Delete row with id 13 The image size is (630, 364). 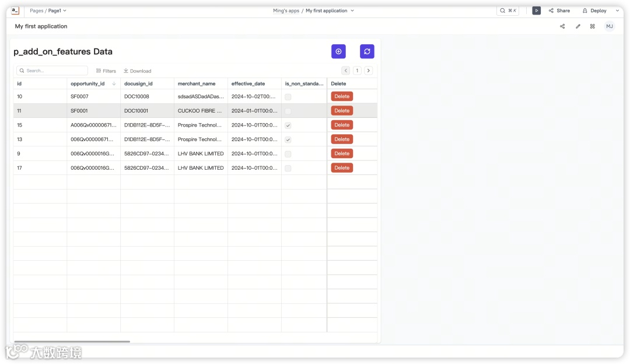pyautogui.click(x=342, y=139)
